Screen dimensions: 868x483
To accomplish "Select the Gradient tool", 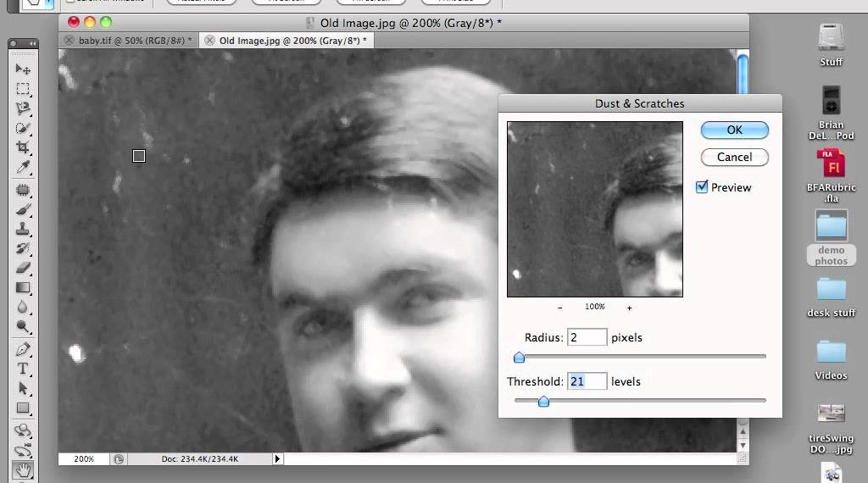I will (23, 287).
